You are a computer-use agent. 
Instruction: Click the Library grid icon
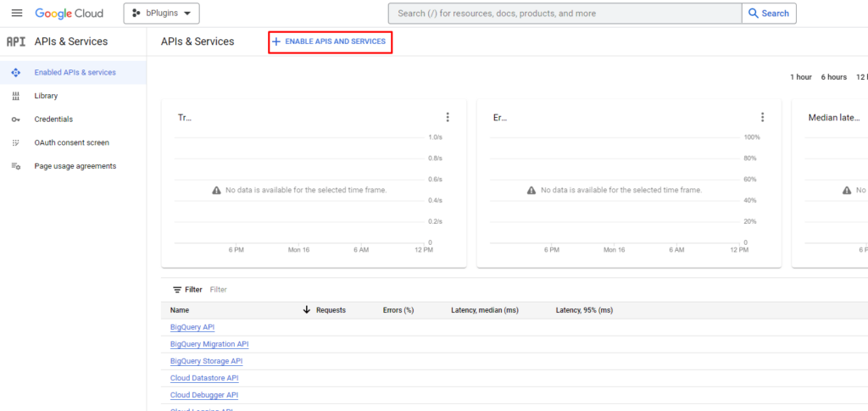tap(15, 96)
